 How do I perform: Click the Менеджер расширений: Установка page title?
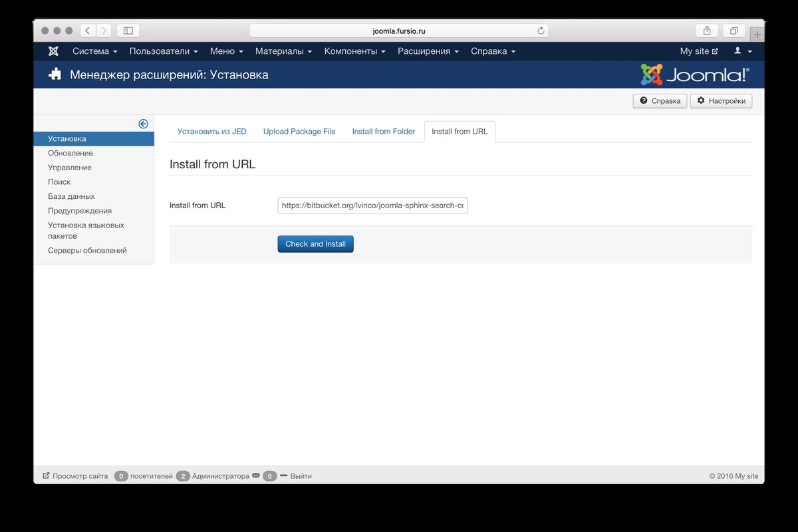(170, 74)
